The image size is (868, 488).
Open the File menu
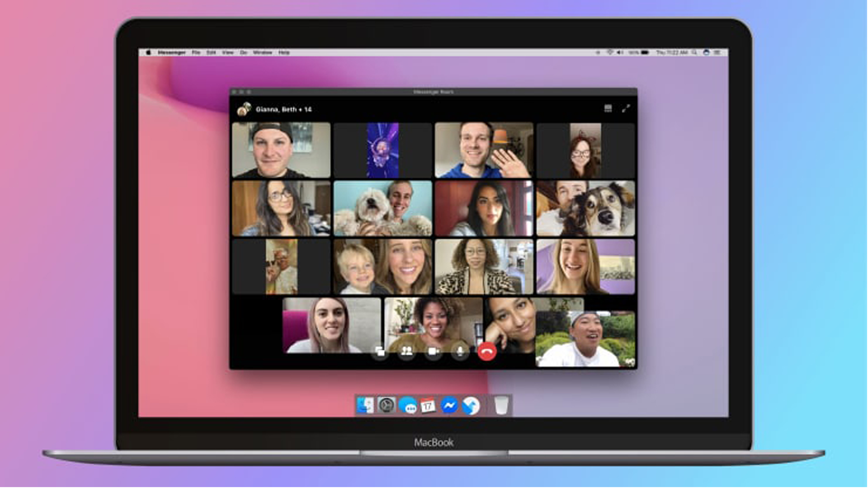tap(196, 53)
